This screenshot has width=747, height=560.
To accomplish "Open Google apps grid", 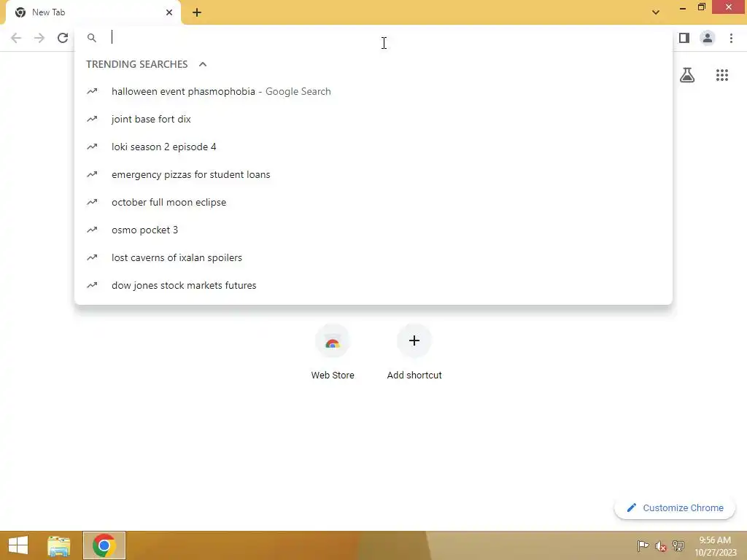I will tap(722, 75).
